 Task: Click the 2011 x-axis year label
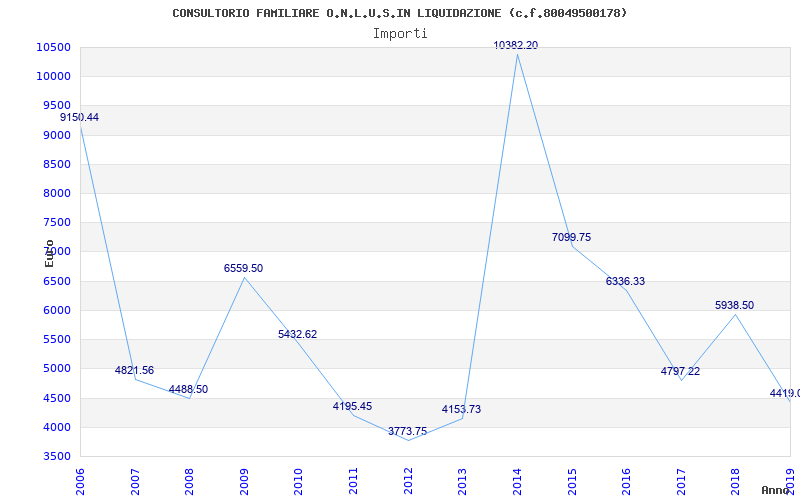click(353, 481)
